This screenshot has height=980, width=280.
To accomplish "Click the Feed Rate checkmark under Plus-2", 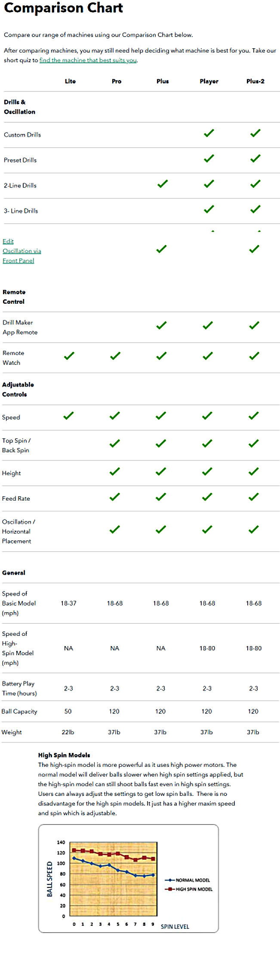I will 254,497.
